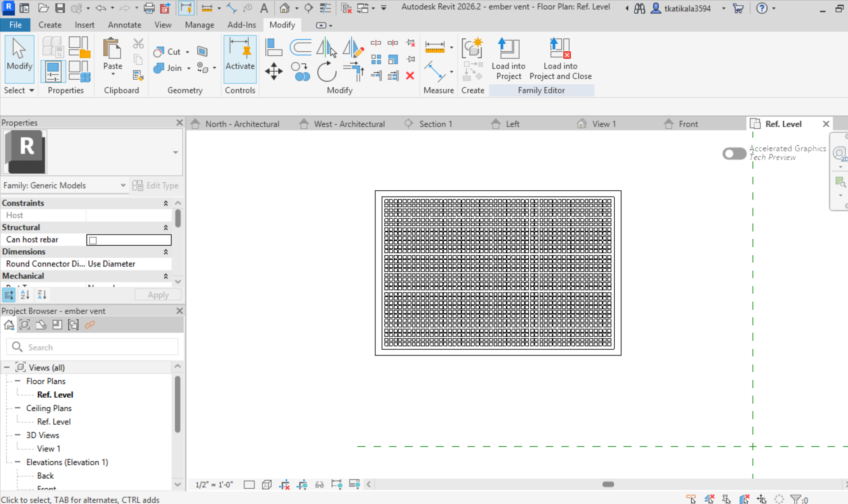
Task: Click the Pin tool
Action: (x=410, y=59)
